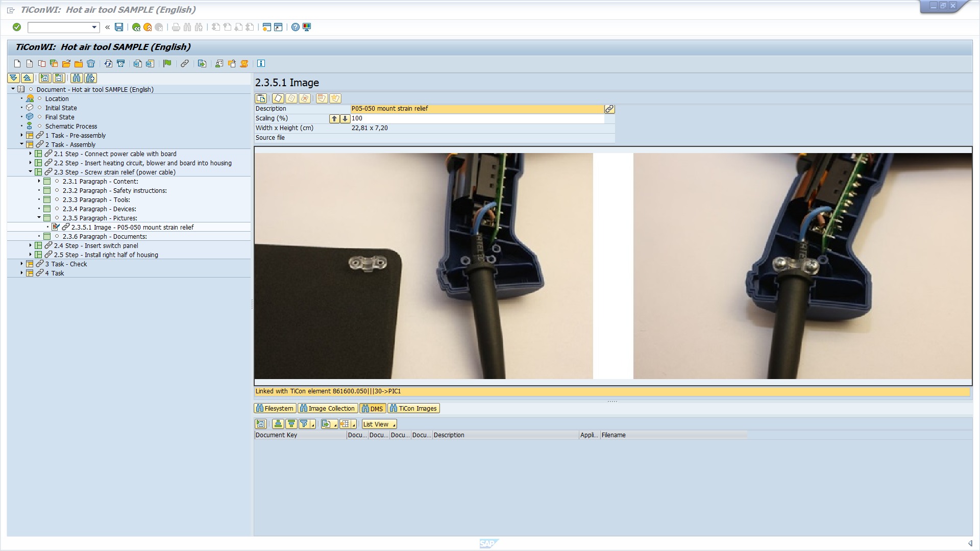Viewport: 980px width, 551px height.
Task: Select 2.3.5.1 Image - P05-050 mount strain relief
Action: [132, 228]
